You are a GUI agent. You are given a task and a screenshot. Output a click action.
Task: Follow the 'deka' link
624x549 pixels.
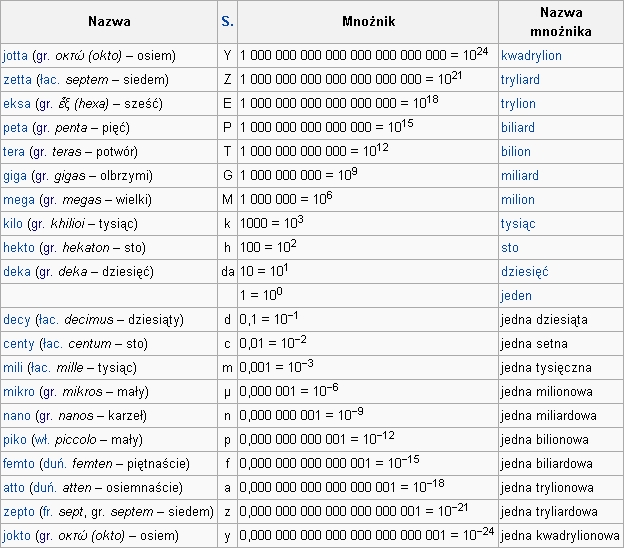[x=17, y=272]
